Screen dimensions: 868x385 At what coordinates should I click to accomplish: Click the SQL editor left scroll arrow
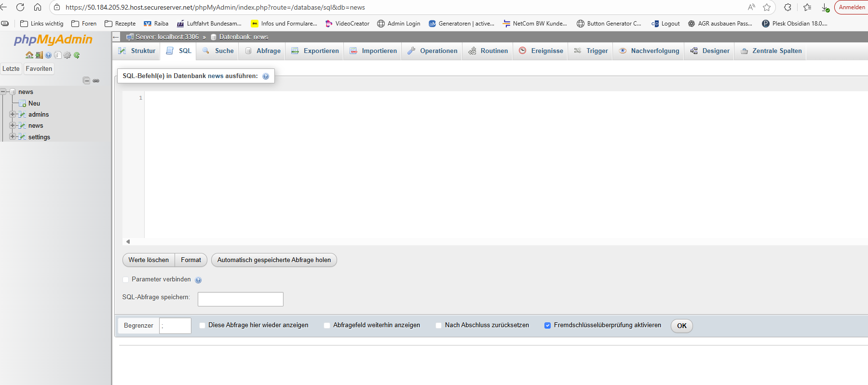coord(128,241)
